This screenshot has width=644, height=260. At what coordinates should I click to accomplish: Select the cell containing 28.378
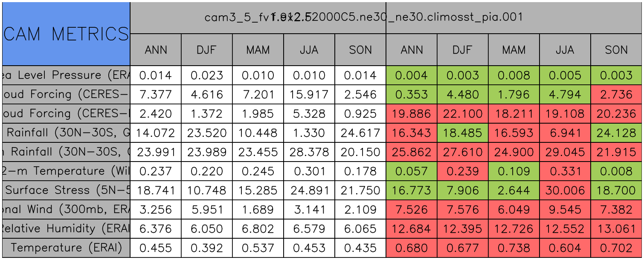point(309,152)
